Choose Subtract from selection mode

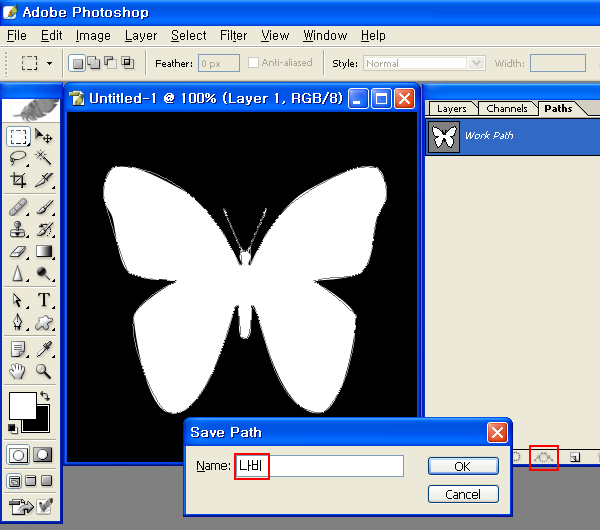[x=111, y=63]
